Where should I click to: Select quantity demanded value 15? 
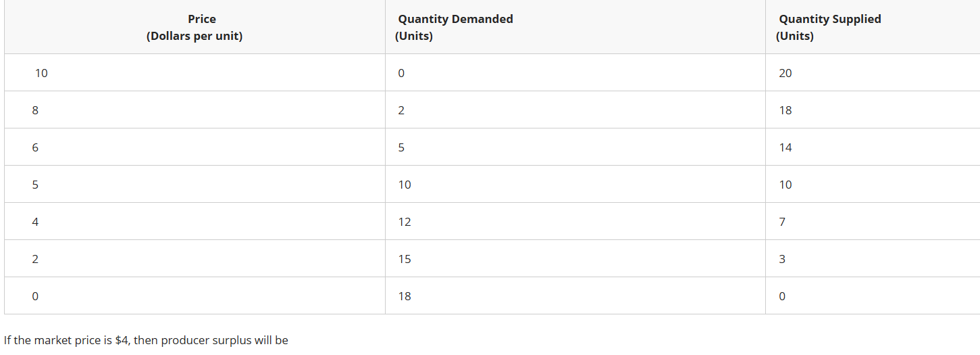click(x=404, y=259)
